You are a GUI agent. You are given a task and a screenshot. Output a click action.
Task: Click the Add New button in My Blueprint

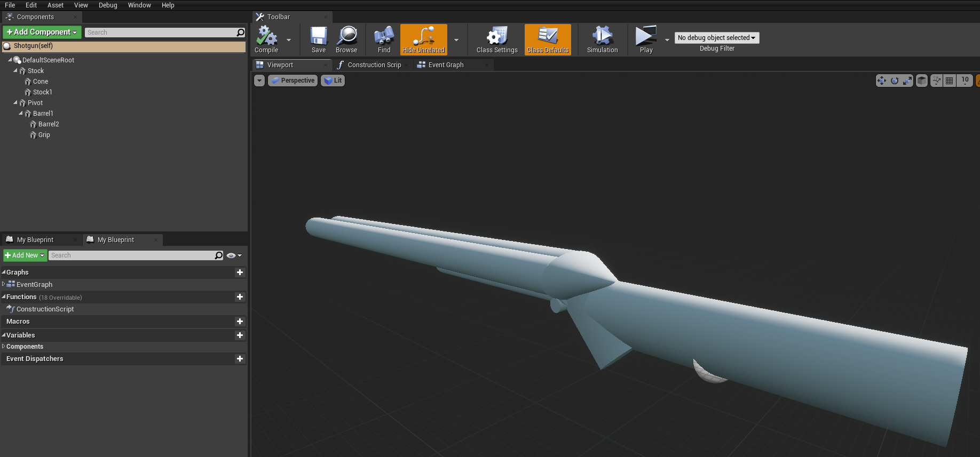[25, 255]
